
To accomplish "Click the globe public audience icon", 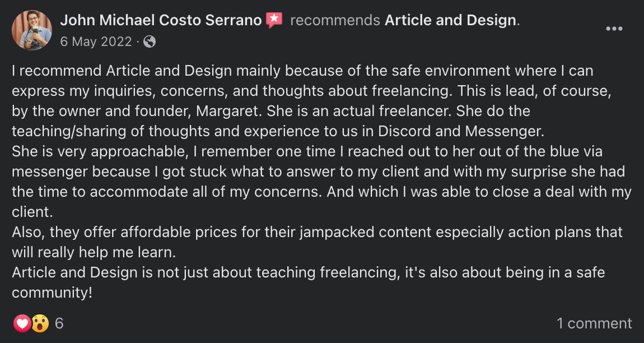I will tap(150, 41).
